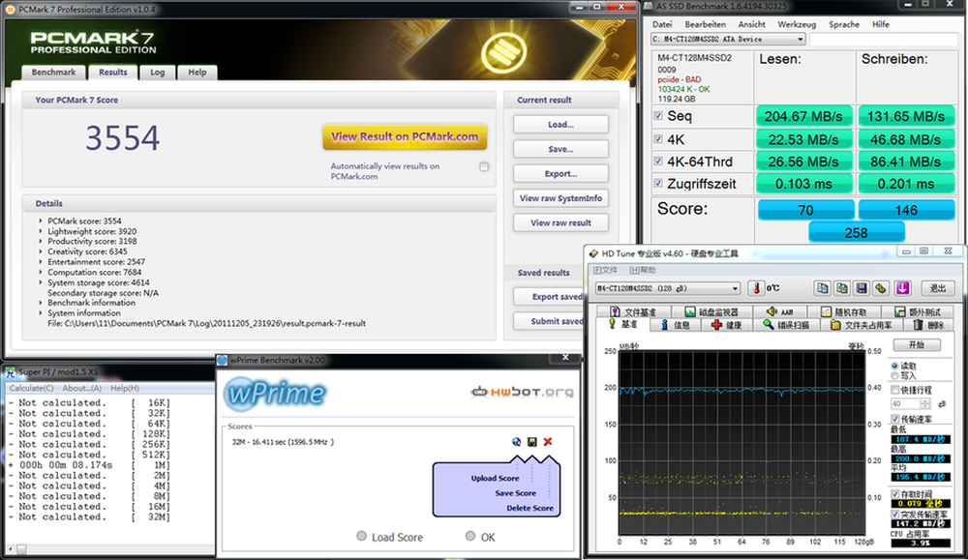Expand Computation score detail row
The height and width of the screenshot is (560, 968).
tap(41, 272)
